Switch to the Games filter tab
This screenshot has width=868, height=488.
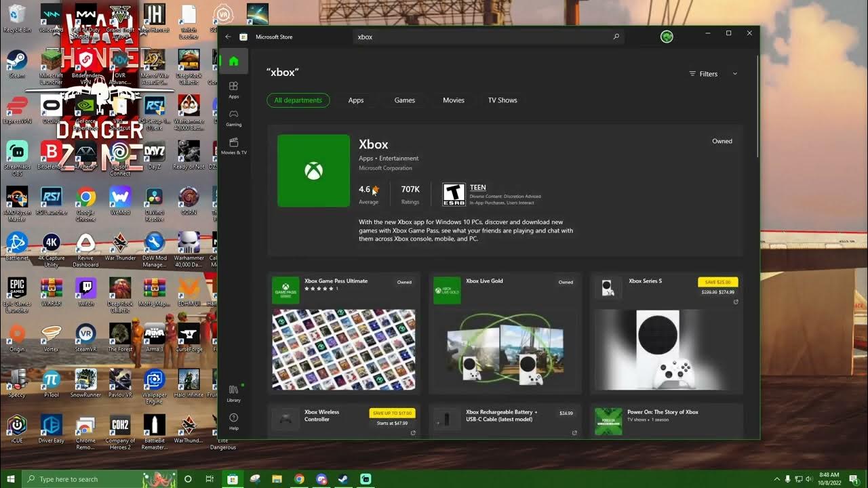click(x=405, y=100)
